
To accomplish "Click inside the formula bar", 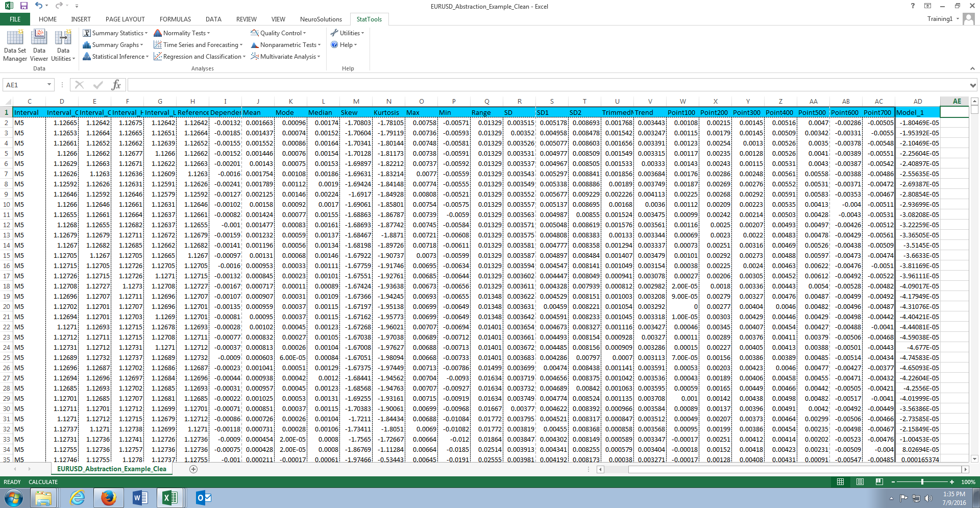I will click(x=547, y=85).
